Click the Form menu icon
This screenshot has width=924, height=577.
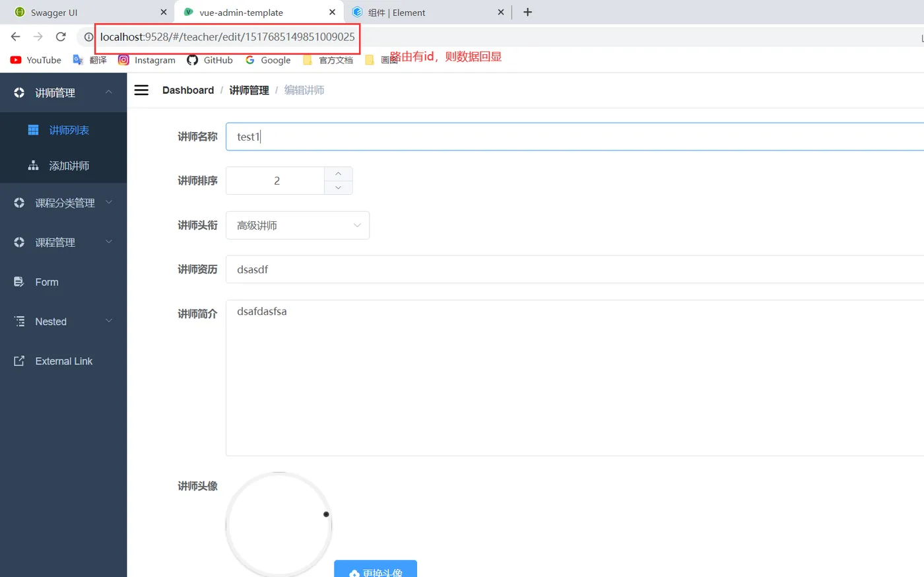(19, 282)
